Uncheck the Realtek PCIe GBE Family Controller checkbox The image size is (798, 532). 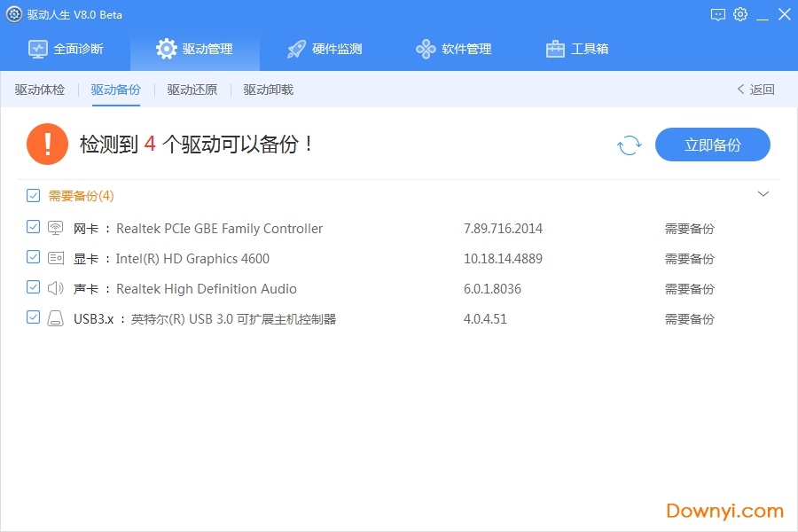pyautogui.click(x=33, y=228)
